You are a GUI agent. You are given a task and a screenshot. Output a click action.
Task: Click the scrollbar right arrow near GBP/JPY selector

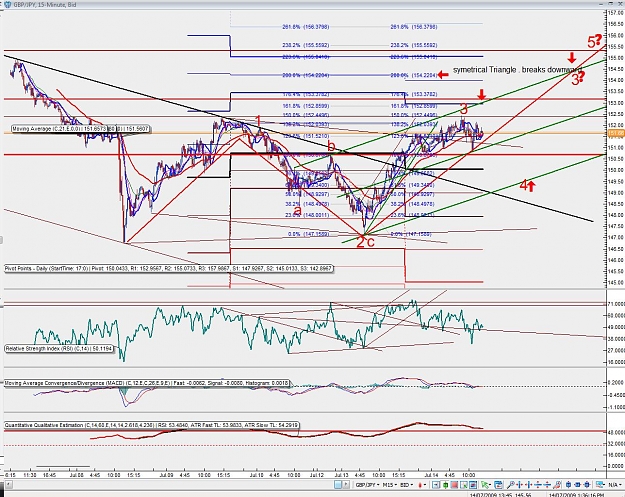click(347, 485)
